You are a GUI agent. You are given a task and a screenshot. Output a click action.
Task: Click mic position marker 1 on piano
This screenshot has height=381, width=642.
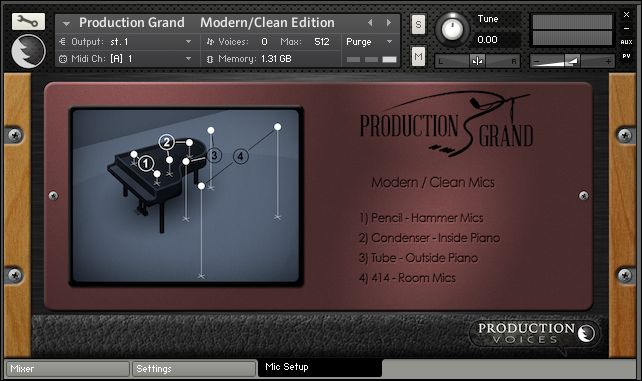click(x=146, y=164)
